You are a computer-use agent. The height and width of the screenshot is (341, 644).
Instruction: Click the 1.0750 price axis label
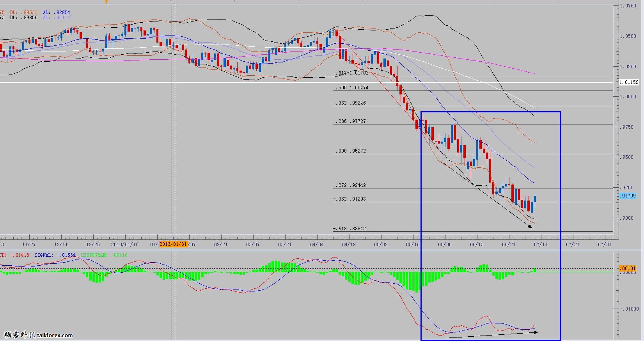click(x=628, y=6)
